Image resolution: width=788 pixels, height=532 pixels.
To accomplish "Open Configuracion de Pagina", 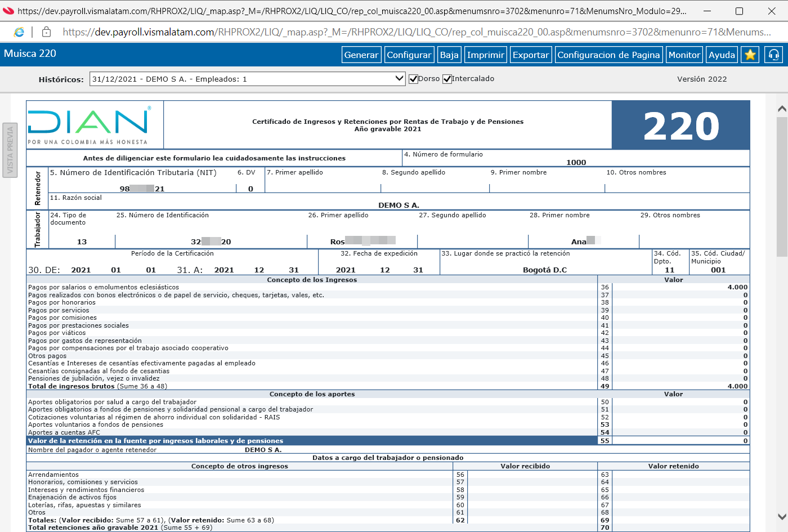I will pos(608,55).
